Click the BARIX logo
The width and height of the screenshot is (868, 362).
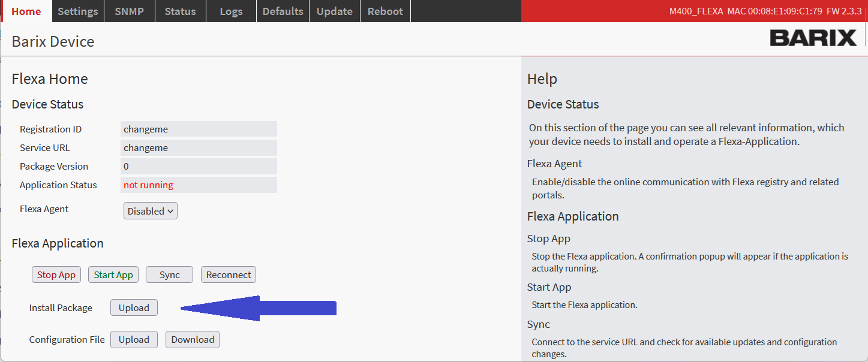tap(813, 38)
